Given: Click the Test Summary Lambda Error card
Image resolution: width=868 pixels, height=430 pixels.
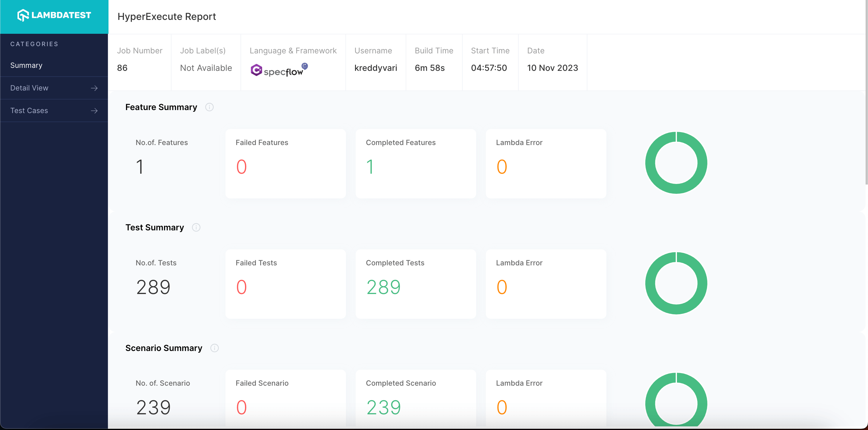Looking at the screenshot, I should (x=546, y=284).
